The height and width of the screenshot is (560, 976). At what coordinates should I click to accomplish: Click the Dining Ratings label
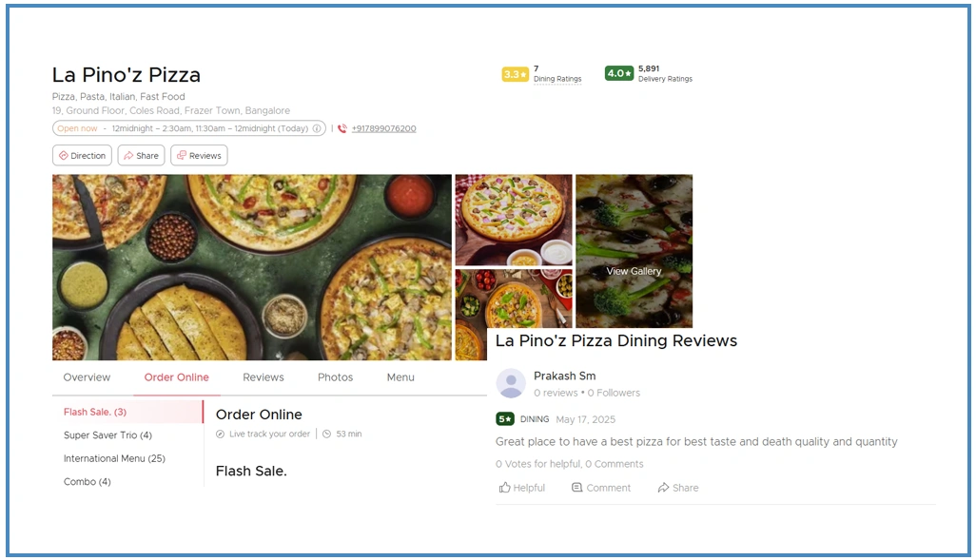(x=557, y=79)
